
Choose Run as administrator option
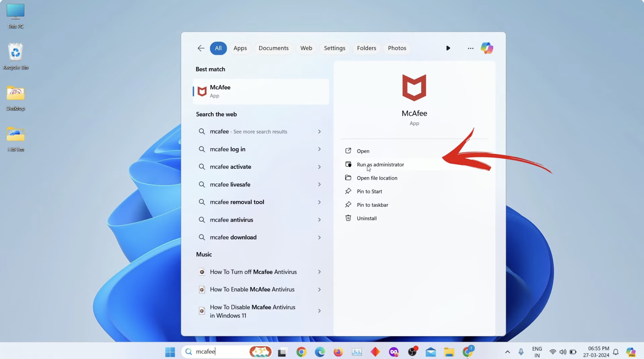pyautogui.click(x=380, y=165)
